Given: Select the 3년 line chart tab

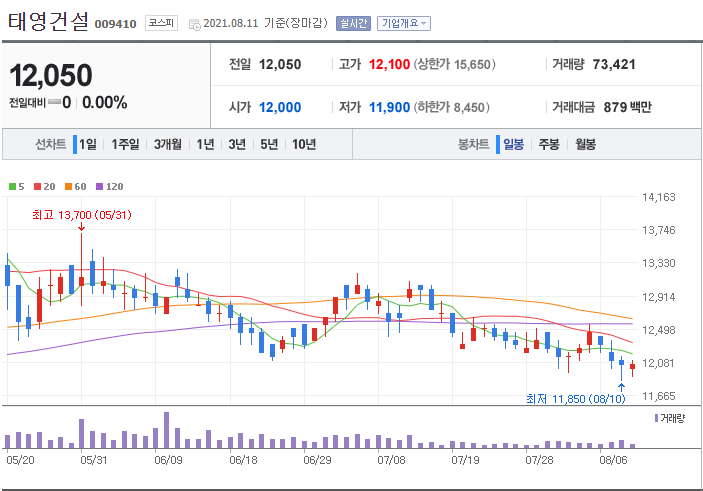Looking at the screenshot, I should pyautogui.click(x=237, y=144).
